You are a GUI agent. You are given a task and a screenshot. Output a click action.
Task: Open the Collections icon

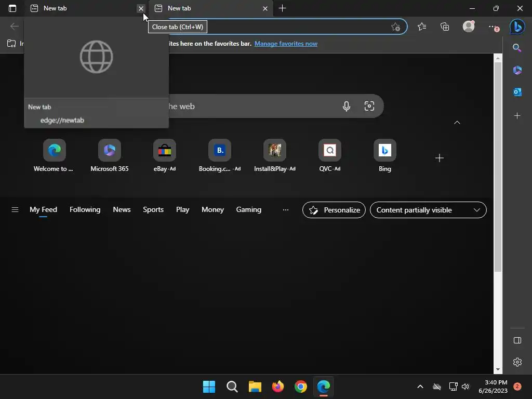point(445,26)
